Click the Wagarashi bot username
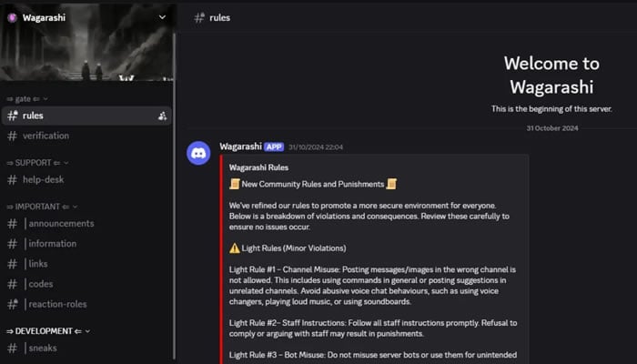The width and height of the screenshot is (637, 364). [240, 147]
